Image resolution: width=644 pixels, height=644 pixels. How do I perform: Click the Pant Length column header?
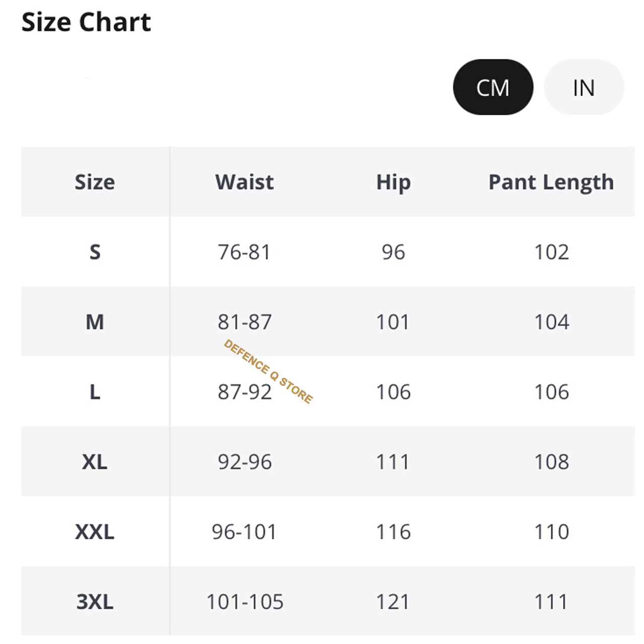[x=551, y=182]
